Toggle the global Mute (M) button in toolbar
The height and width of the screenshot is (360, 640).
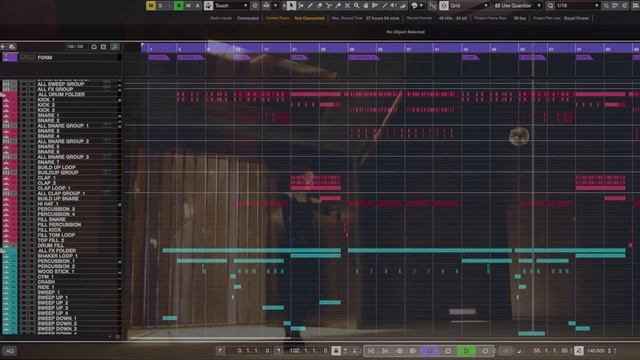pos(151,5)
